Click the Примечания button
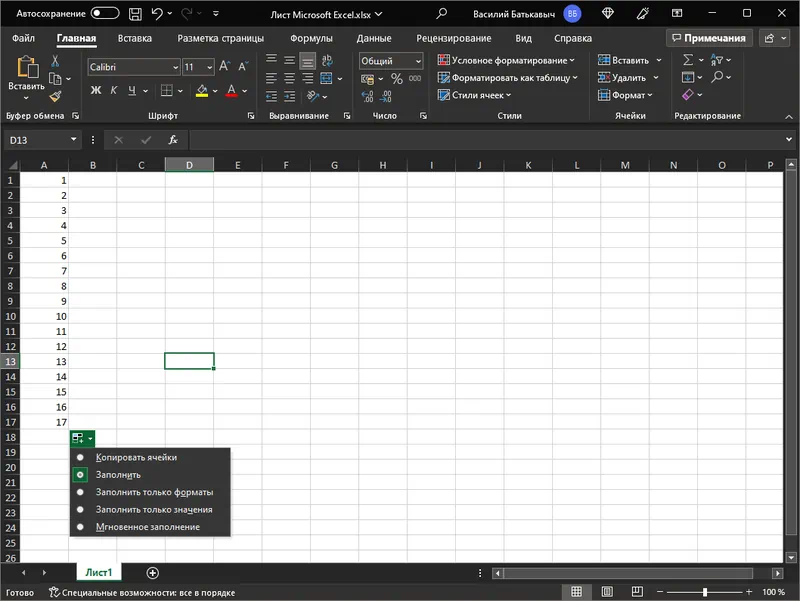Viewport: 800px width, 601px height. (709, 38)
